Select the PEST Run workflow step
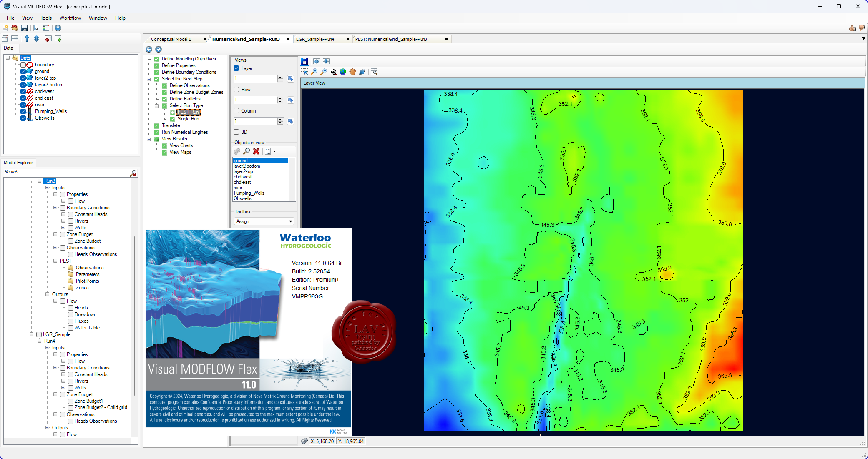 click(x=188, y=112)
